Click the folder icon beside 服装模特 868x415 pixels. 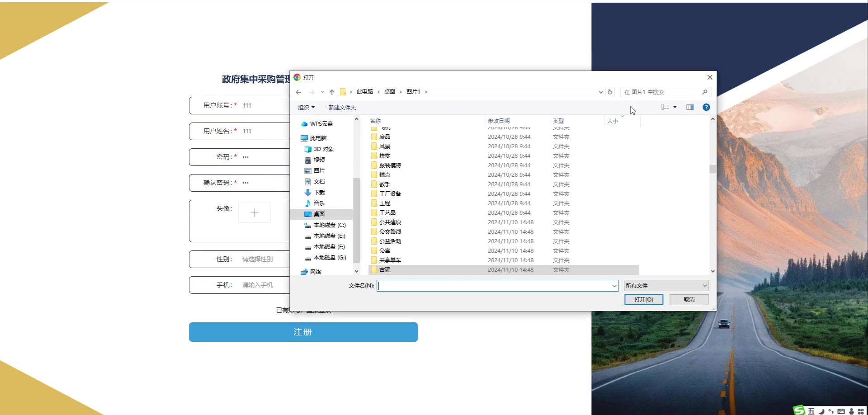(374, 165)
